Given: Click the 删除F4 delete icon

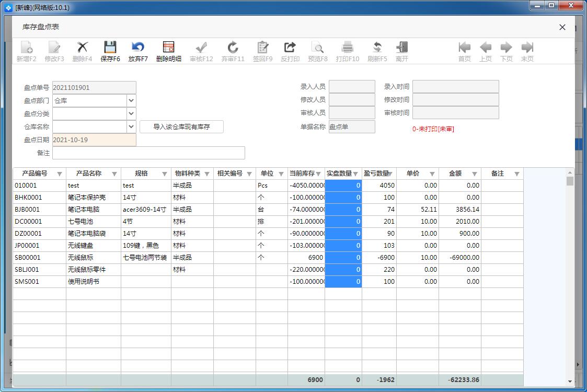Looking at the screenshot, I should coord(82,48).
